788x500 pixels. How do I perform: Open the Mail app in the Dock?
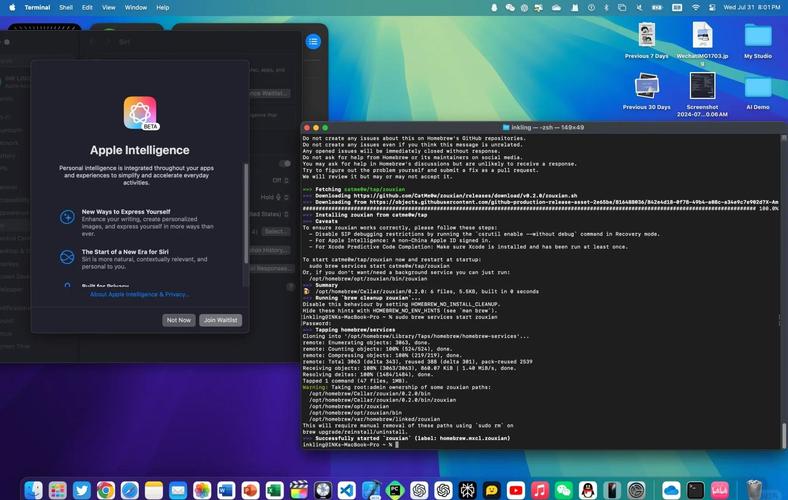click(178, 489)
